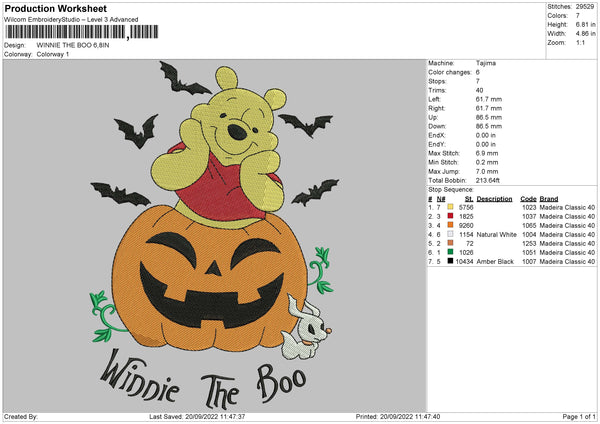Viewport: 600px width, 424px height.
Task: Click "Madeira Classic 40" in stop row 1
Action: point(567,207)
